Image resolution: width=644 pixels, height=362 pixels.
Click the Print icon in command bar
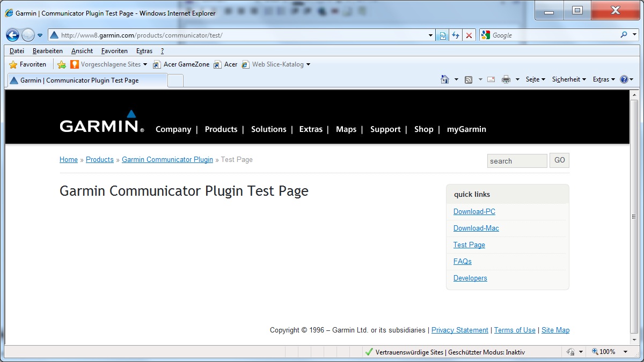[x=506, y=79]
